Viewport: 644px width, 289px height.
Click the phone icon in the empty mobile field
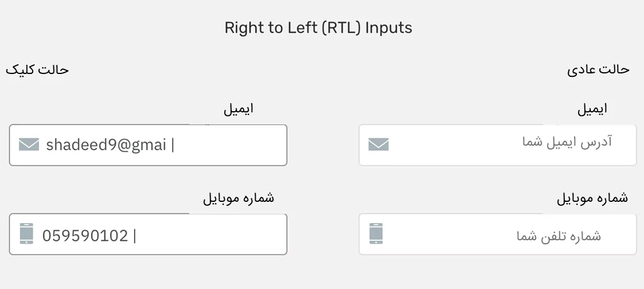tap(376, 234)
